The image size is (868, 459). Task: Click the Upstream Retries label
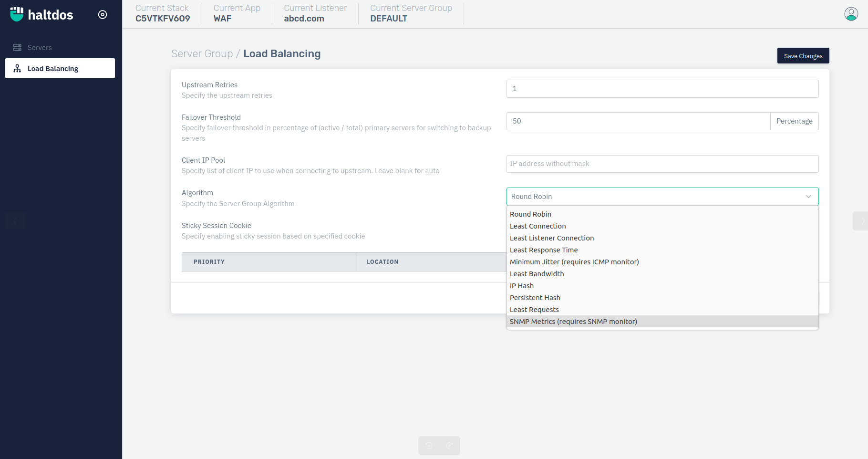[x=209, y=85]
